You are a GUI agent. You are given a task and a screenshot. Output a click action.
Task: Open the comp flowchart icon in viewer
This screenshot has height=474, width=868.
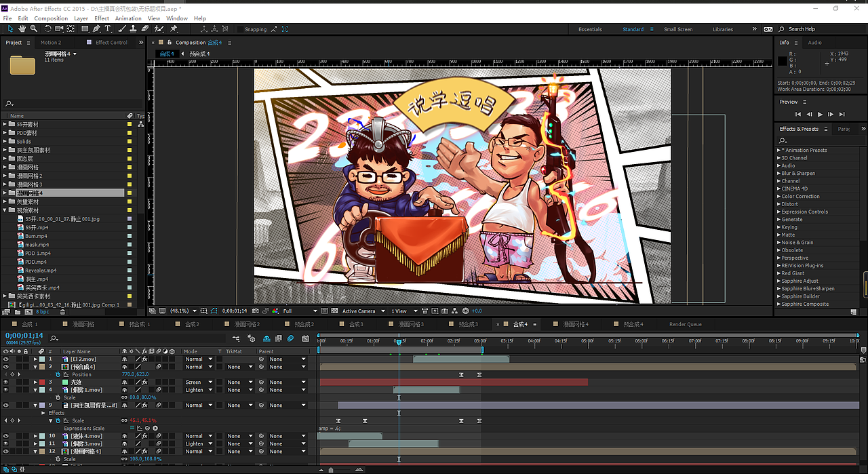pyautogui.click(x=455, y=311)
